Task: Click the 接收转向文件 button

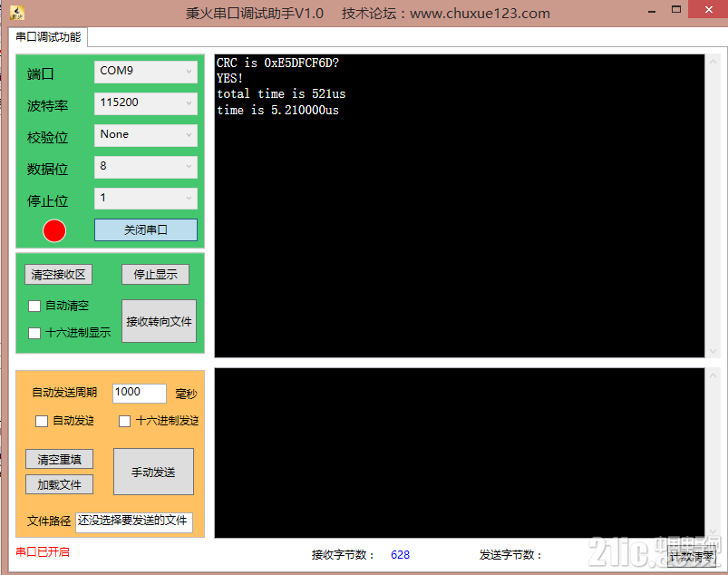Action: click(160, 321)
